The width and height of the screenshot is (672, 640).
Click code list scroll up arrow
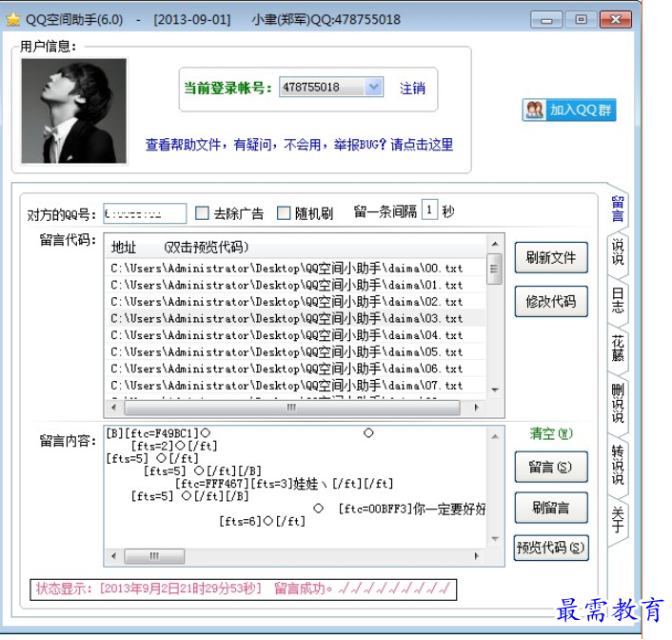pyautogui.click(x=495, y=244)
